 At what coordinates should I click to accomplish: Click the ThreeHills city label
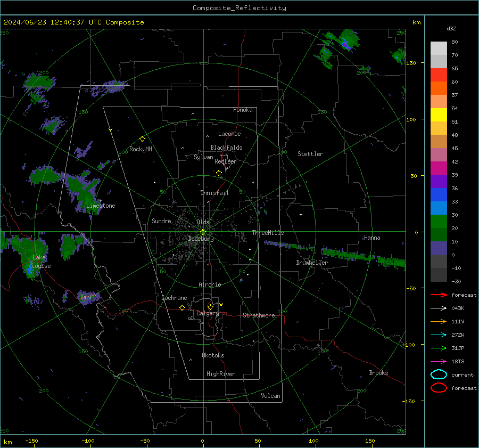(268, 233)
